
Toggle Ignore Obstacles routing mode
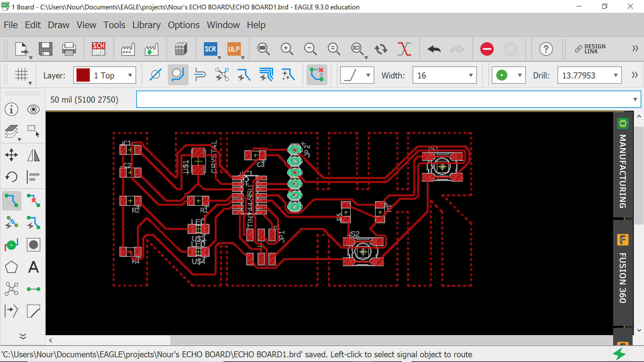pyautogui.click(x=155, y=75)
